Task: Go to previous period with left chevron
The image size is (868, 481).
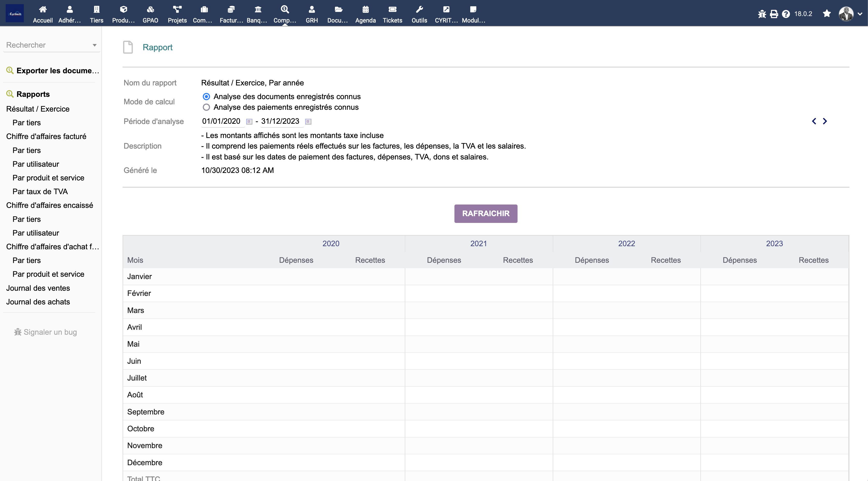Action: click(x=814, y=121)
